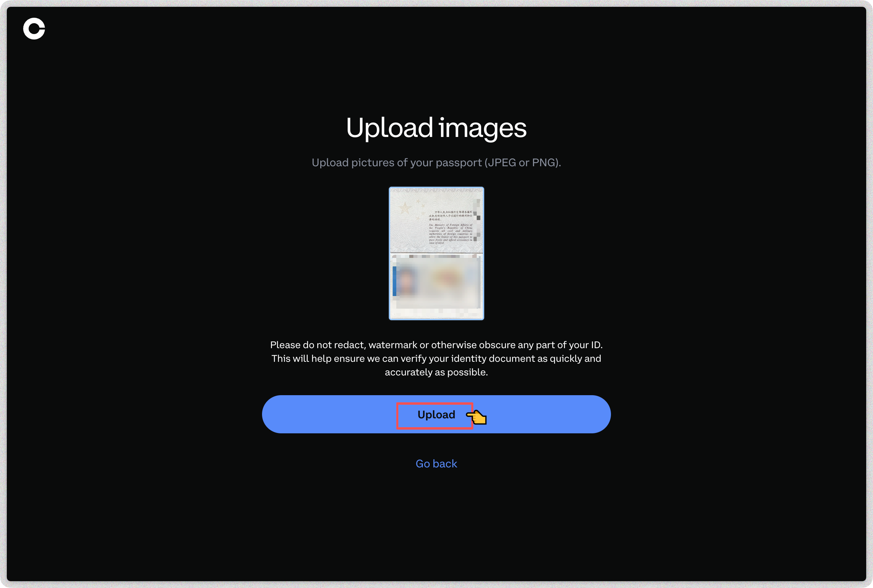Click the 'accurately as possible' text line
This screenshot has height=588, width=873.
click(x=436, y=372)
